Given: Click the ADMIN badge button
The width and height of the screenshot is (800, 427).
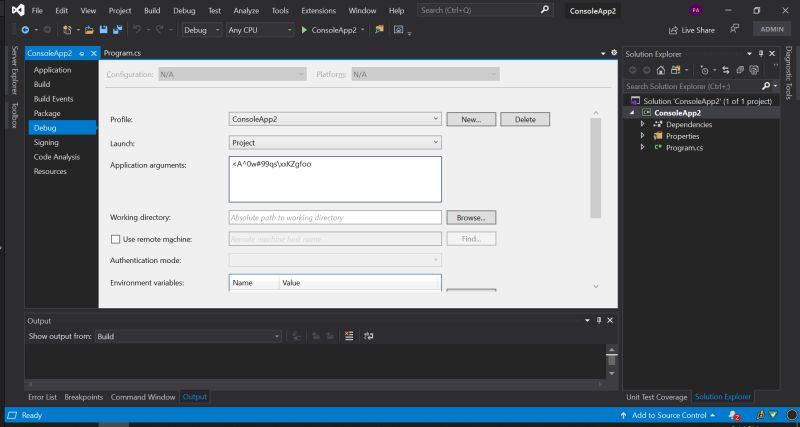Looking at the screenshot, I should (772, 29).
